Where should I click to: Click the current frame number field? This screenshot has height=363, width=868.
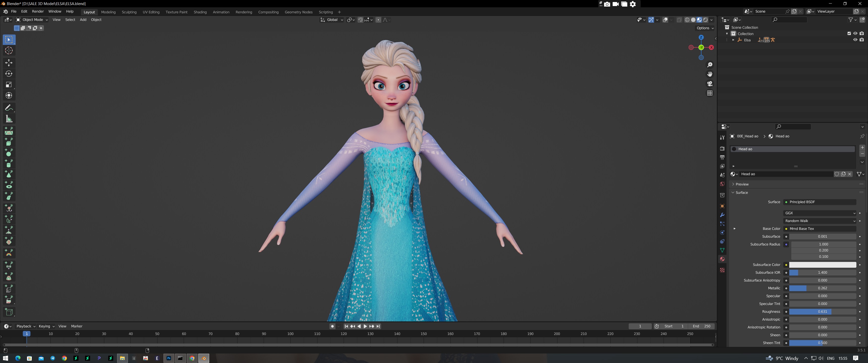[640, 326]
